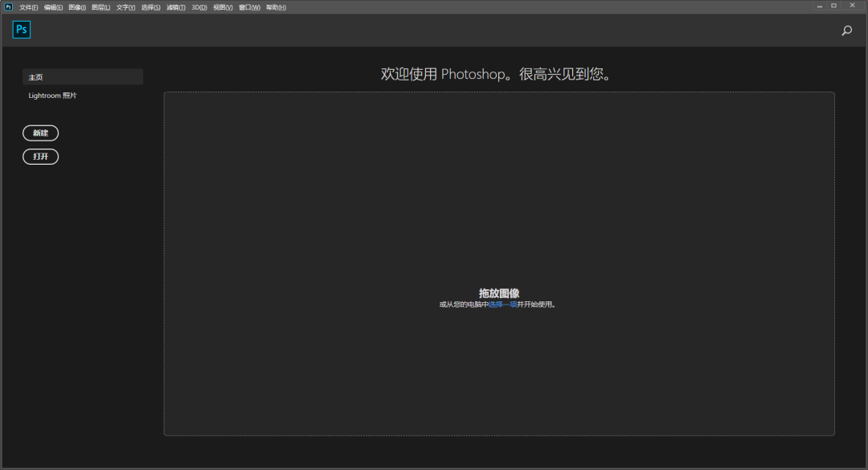
Task: Click the 拖放图像 heading text
Action: click(499, 293)
